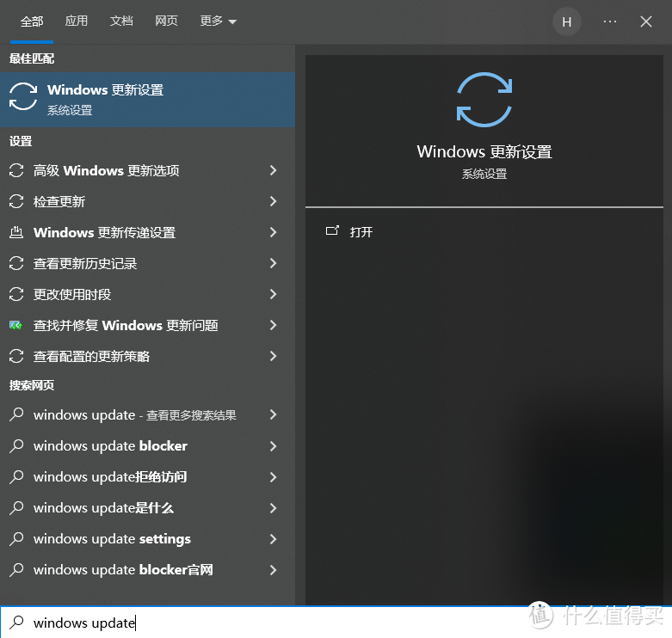Open 检查更新 setting
This screenshot has width=672, height=638.
tap(147, 201)
